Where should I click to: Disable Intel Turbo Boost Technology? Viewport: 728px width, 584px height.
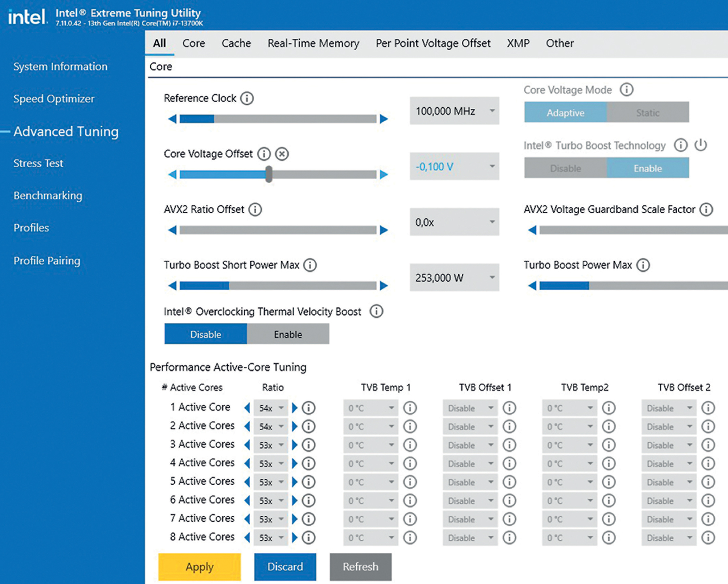(x=565, y=168)
